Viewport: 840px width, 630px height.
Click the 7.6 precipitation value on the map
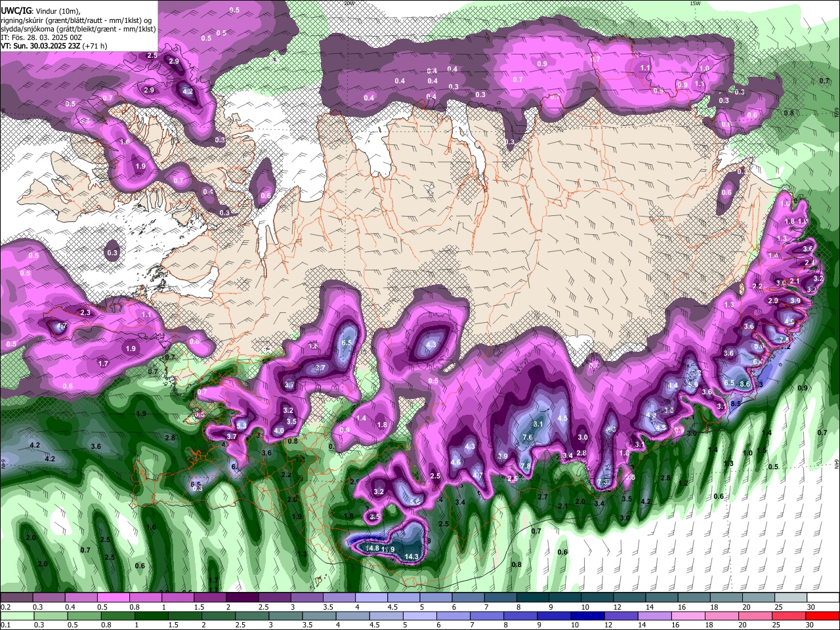click(x=528, y=438)
